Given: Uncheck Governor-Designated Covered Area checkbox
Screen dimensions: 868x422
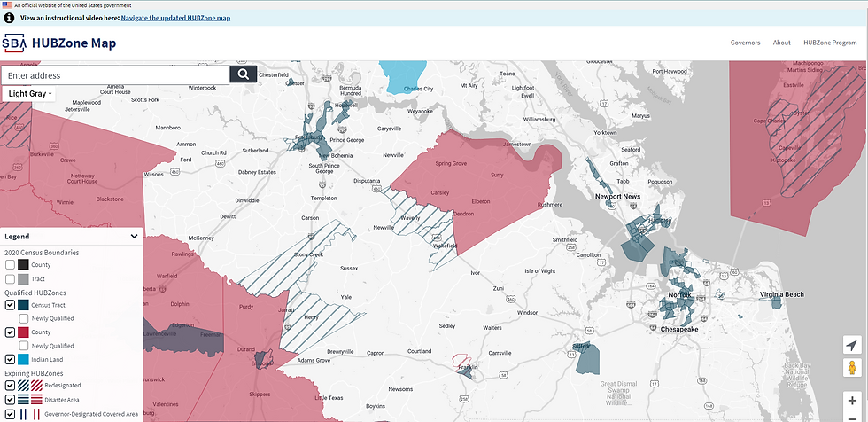Looking at the screenshot, I should [x=10, y=414].
